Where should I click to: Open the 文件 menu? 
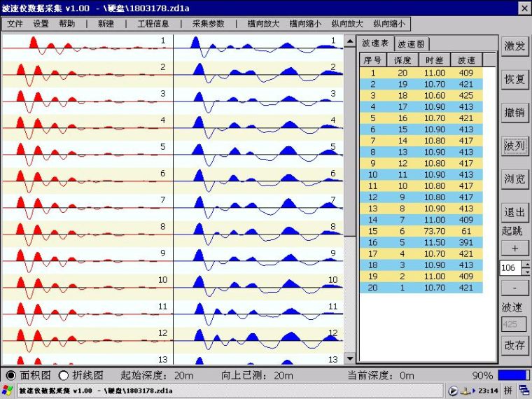[x=15, y=23]
